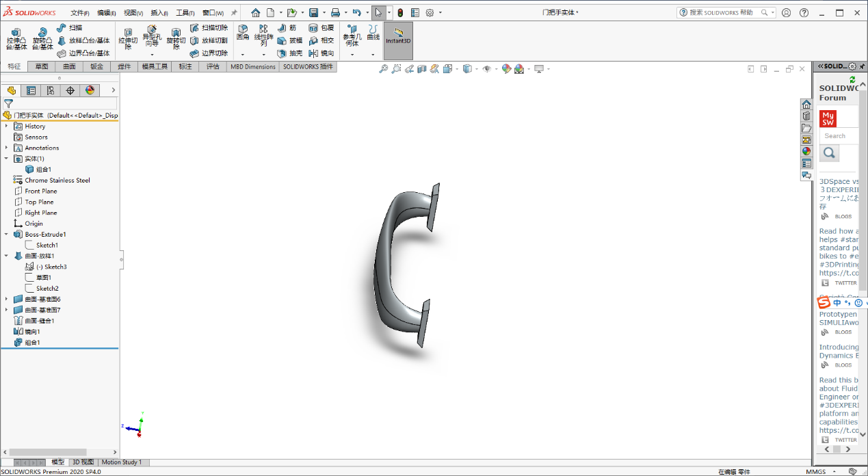This screenshot has height=476, width=868.
Task: Select the 拉伸切除 extruded cut tool
Action: (129, 39)
